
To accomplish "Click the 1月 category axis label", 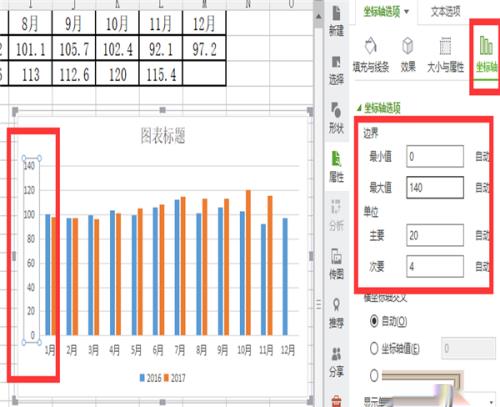I will [50, 350].
